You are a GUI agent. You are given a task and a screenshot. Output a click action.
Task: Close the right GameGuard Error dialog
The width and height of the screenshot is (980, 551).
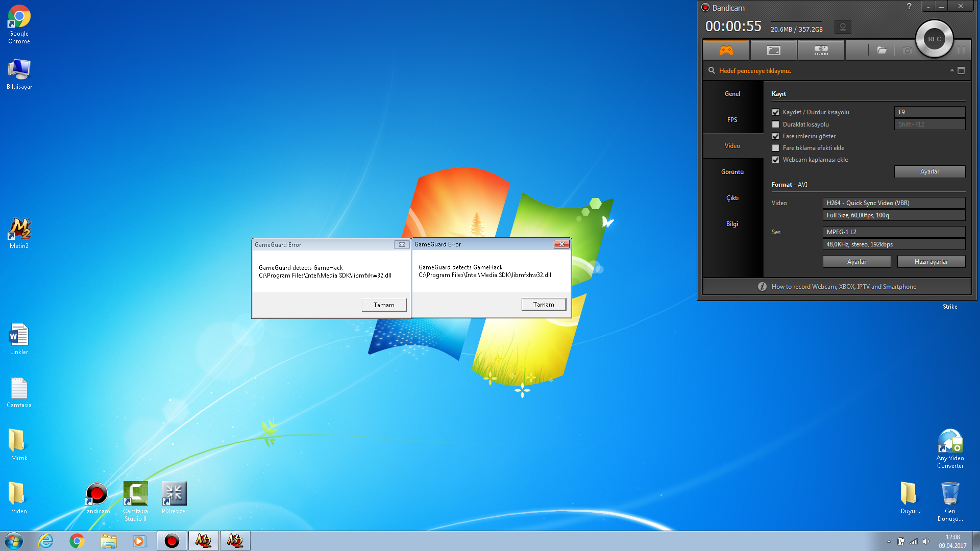(x=561, y=244)
